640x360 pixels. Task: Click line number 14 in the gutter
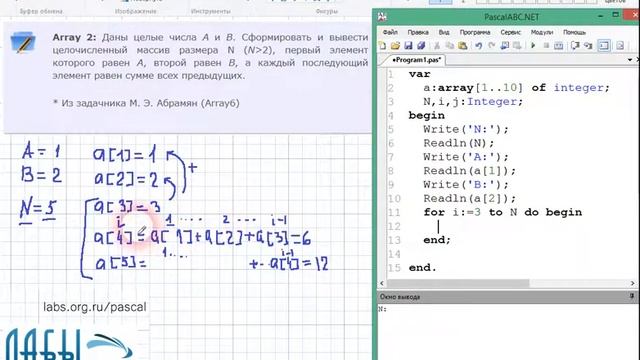394,254
